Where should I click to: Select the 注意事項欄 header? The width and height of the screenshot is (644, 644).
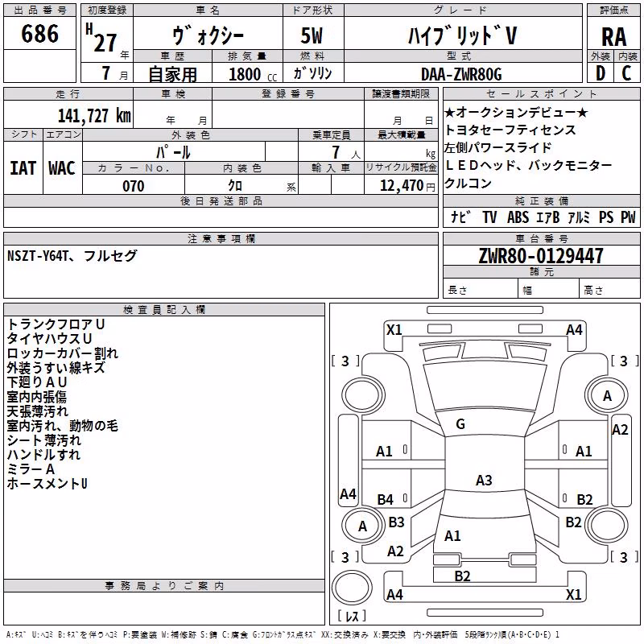pyautogui.click(x=221, y=238)
